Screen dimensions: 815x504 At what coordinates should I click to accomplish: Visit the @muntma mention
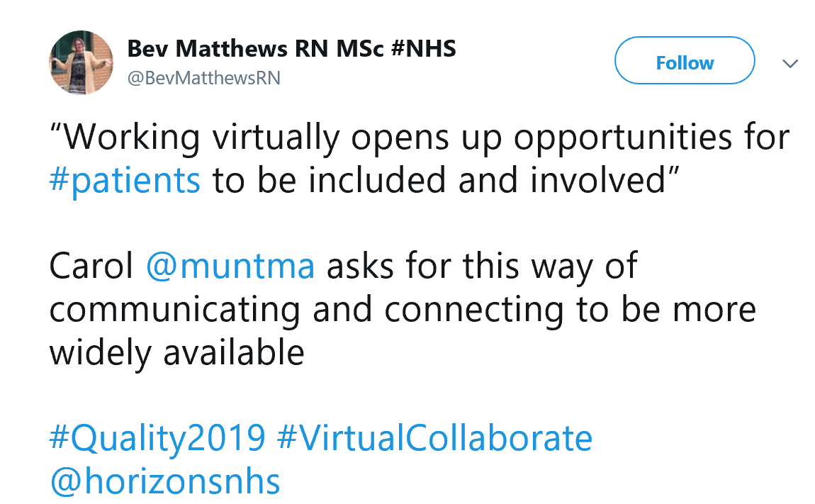[230, 267]
